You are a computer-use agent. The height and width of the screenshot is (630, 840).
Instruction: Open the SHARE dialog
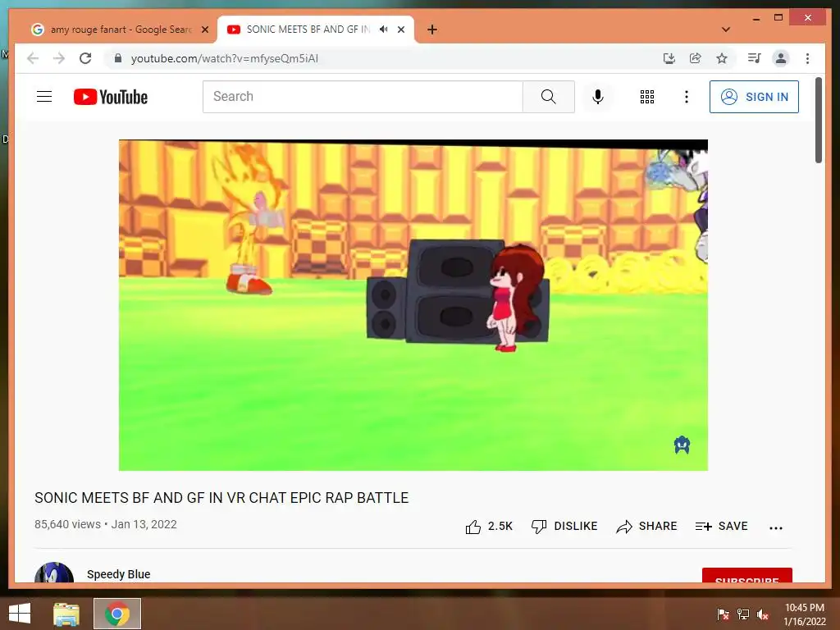click(646, 527)
